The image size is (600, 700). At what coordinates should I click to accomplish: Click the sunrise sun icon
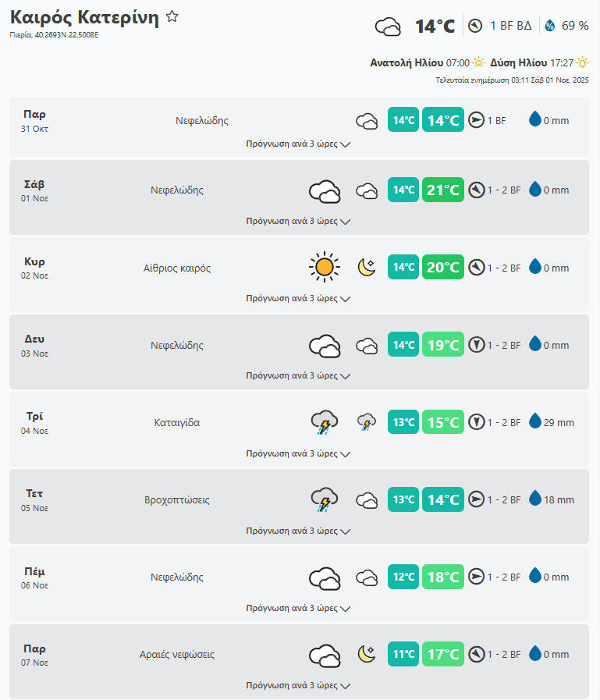pyautogui.click(x=478, y=62)
